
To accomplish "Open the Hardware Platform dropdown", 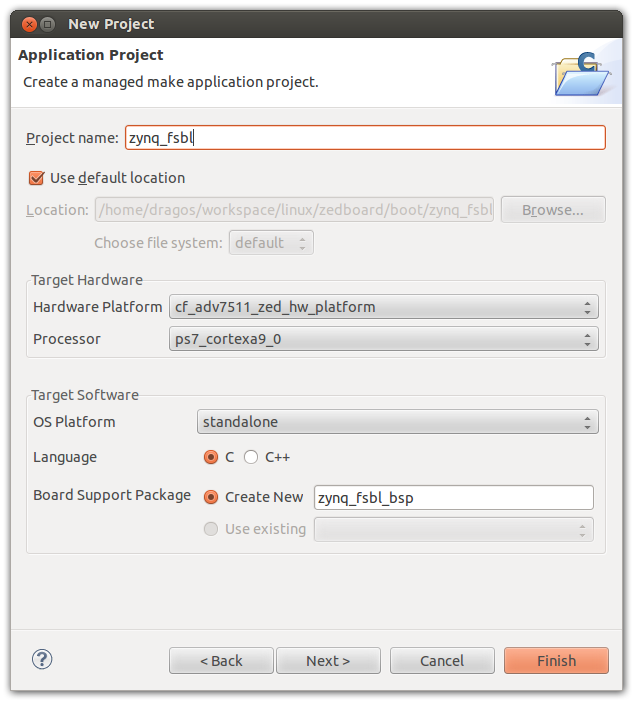I will (x=382, y=307).
